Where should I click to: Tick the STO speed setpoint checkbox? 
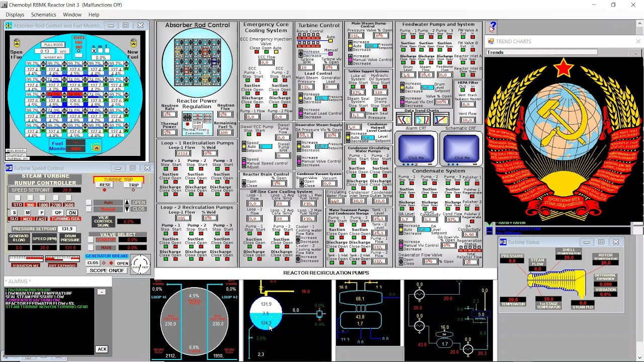coord(18,198)
